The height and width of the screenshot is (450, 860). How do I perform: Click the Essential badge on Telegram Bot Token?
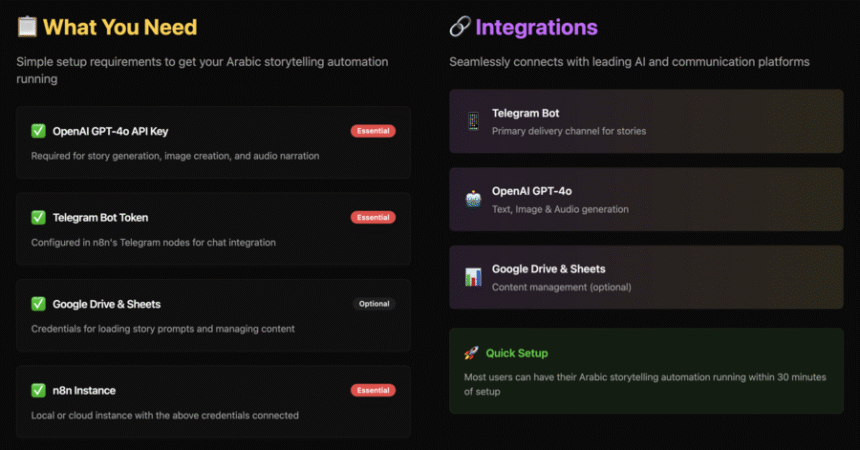[373, 217]
